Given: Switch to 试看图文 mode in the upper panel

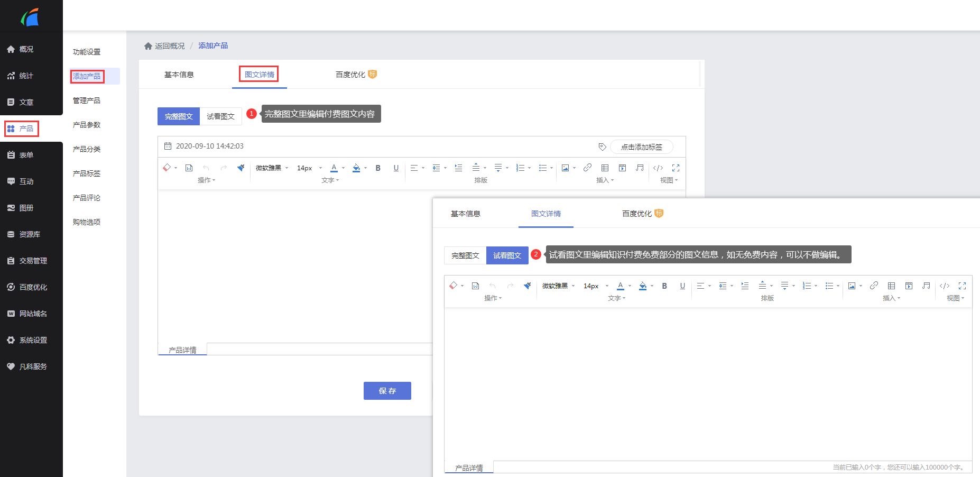Looking at the screenshot, I should pos(220,116).
